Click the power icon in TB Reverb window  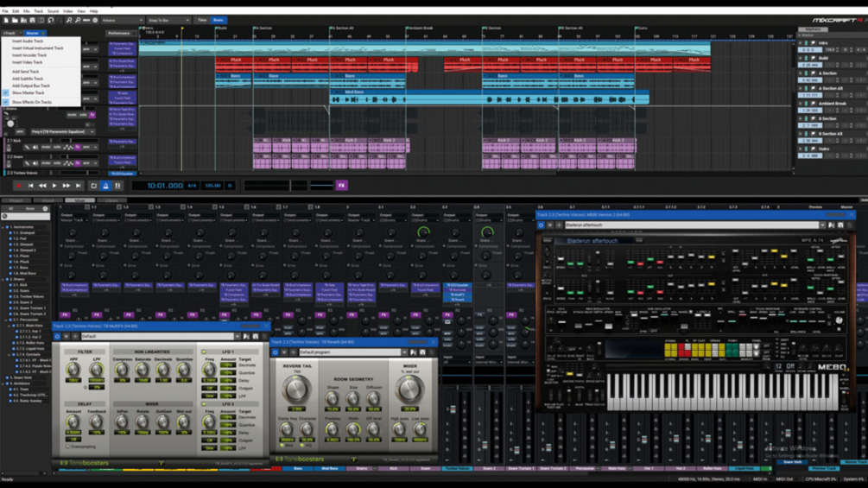(276, 352)
